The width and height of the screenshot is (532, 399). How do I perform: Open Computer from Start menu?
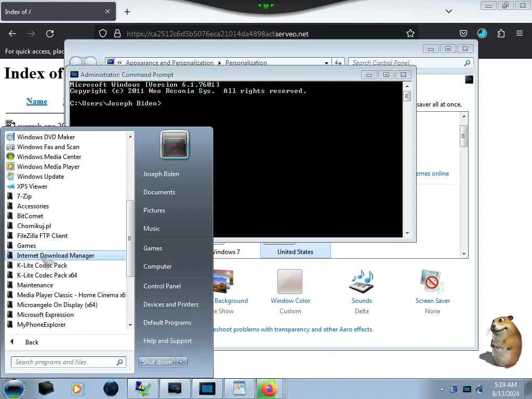[157, 267]
